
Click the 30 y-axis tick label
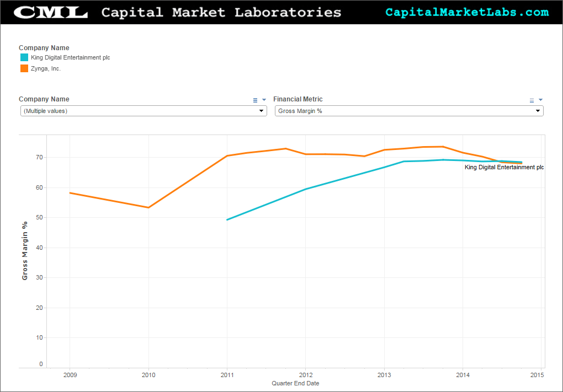[39, 277]
